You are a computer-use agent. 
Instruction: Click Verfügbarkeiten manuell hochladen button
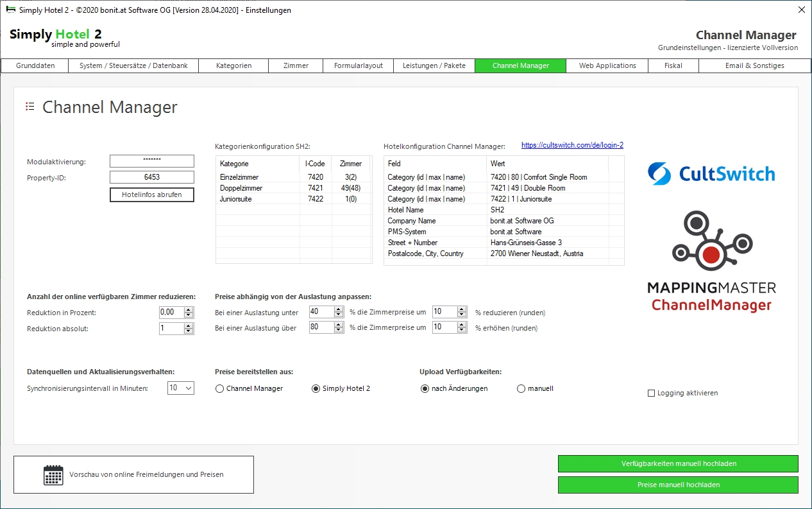[678, 463]
